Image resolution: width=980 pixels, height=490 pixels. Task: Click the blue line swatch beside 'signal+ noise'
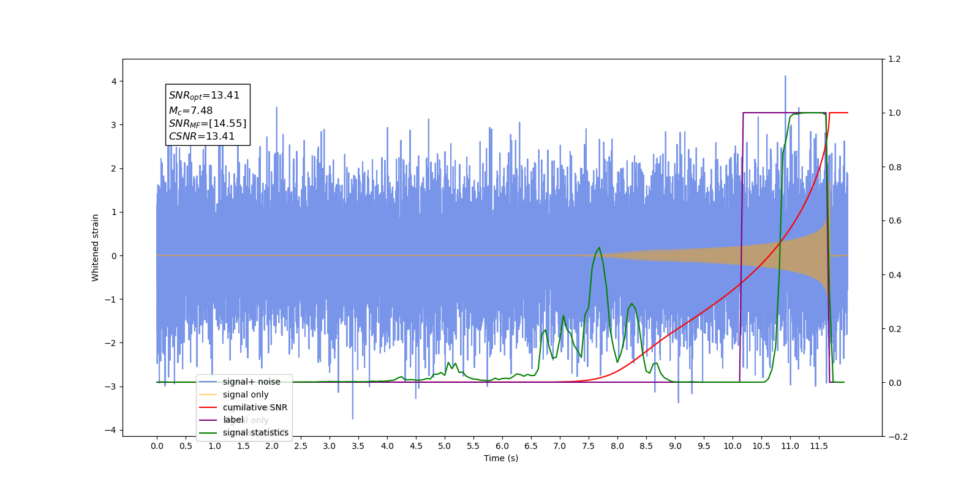coord(208,382)
